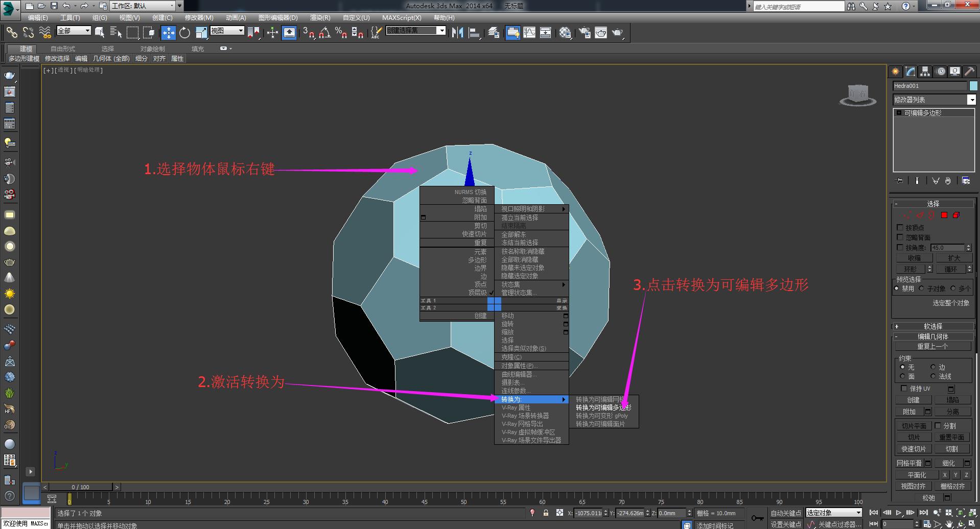Select the Move tool in the main toolbar
Screen dimensions: 980x529
coord(168,33)
